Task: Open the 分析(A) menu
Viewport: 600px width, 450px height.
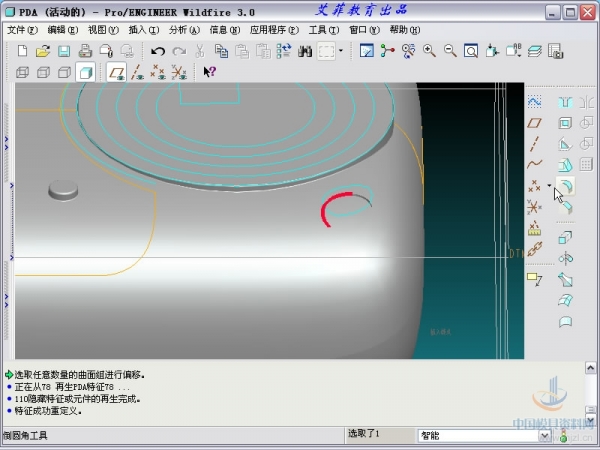Action: pyautogui.click(x=184, y=30)
